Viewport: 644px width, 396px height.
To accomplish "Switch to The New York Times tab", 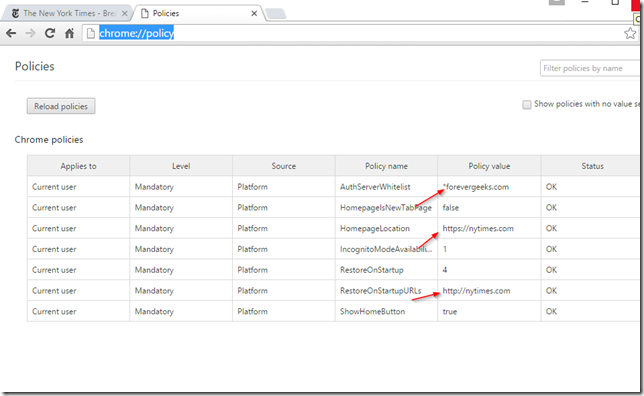I will [x=68, y=14].
